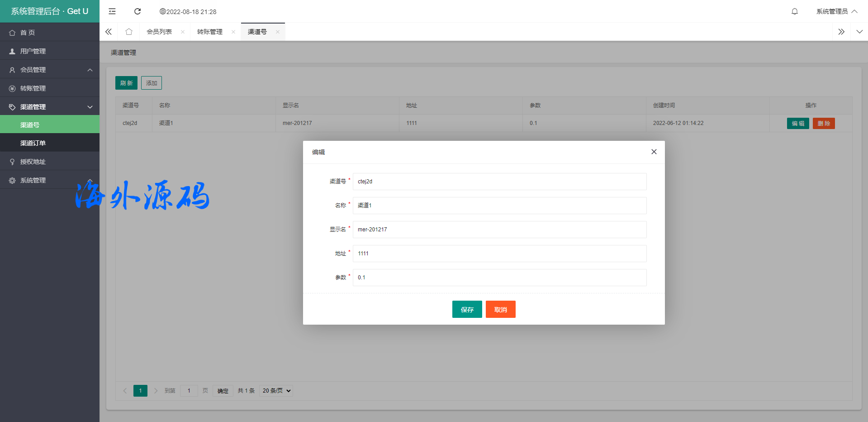Open the tab actions dropdown chevron
868x422 pixels.
click(x=859, y=32)
